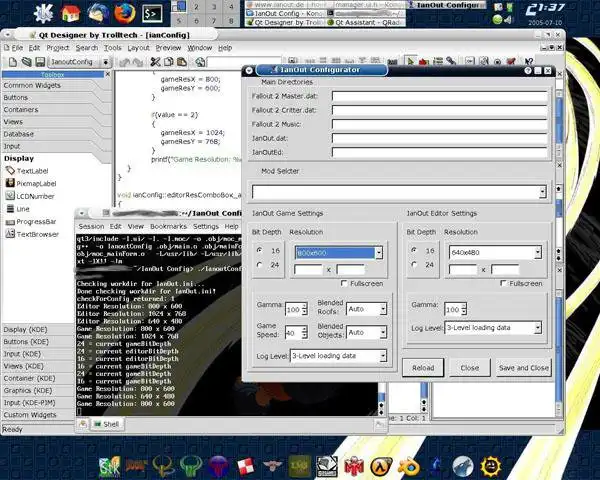This screenshot has width=600, height=480.
Task: Select 16 bit depth in Editor Settings
Action: [414, 250]
